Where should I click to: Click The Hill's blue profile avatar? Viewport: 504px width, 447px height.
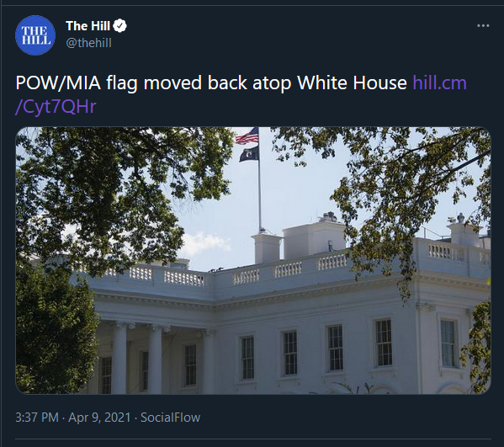(x=35, y=35)
